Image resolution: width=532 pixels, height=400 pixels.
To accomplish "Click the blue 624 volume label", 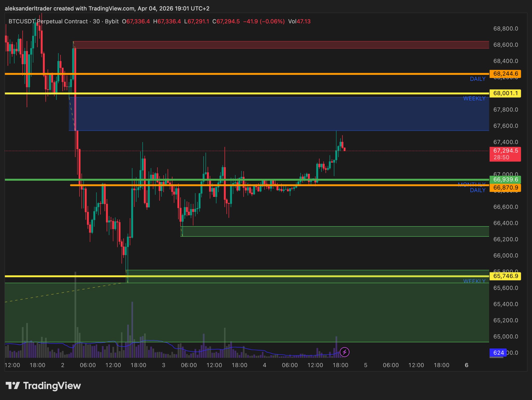I will (x=498, y=353).
